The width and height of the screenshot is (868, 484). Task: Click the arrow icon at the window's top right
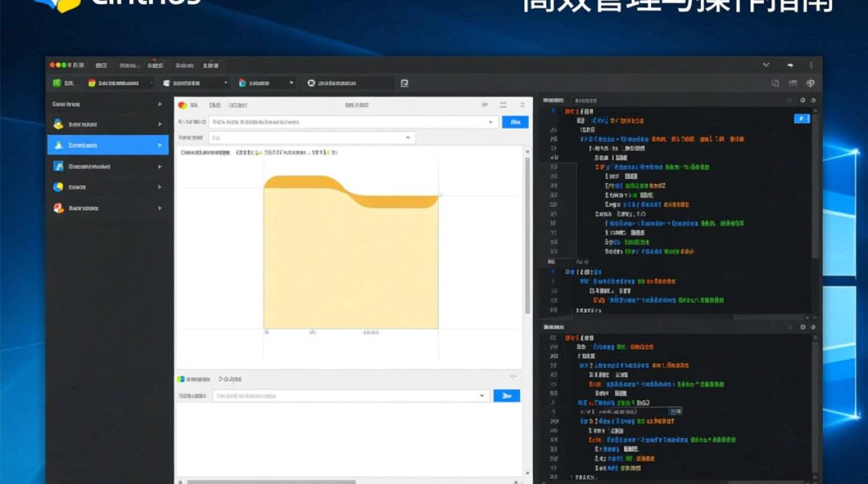790,65
